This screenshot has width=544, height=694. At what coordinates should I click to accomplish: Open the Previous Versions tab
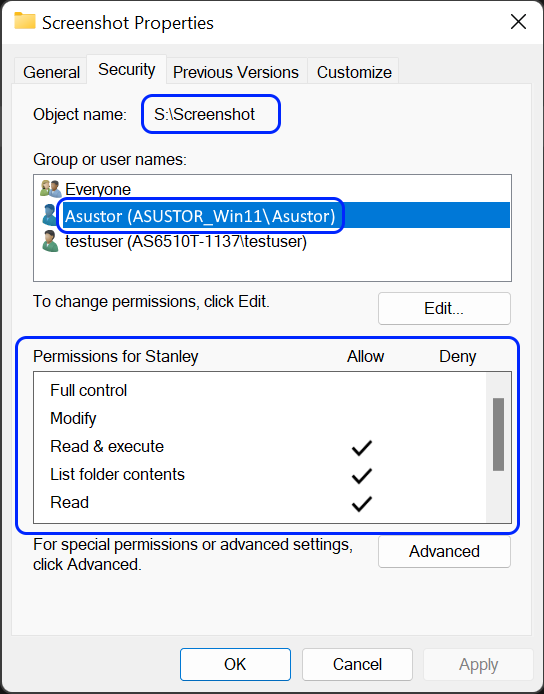point(235,72)
